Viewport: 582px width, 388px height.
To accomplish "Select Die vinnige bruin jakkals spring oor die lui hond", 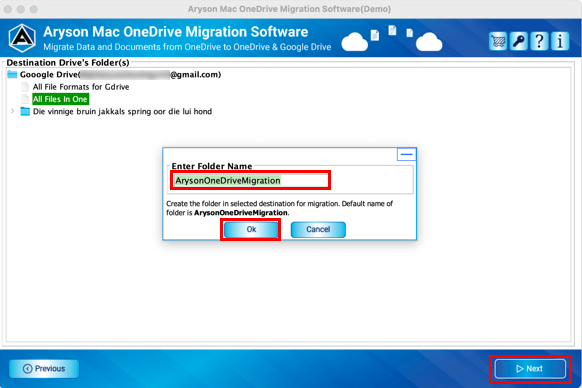I will [122, 111].
